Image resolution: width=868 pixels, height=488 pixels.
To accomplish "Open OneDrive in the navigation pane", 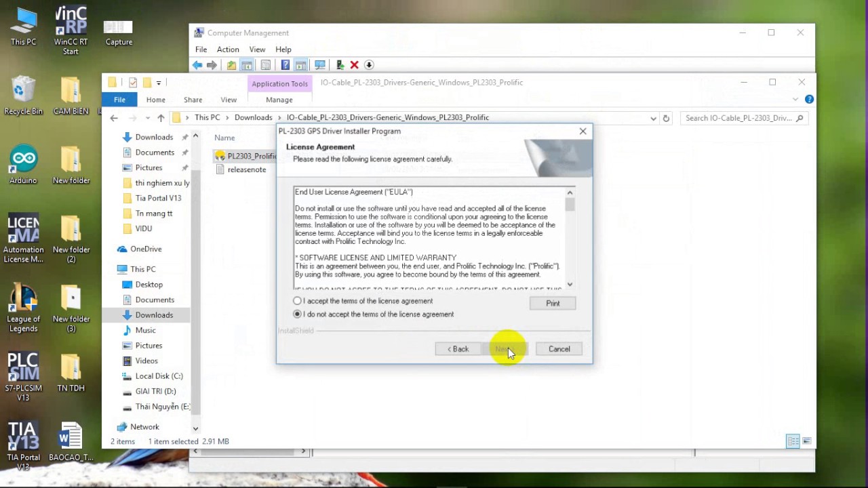I will coord(146,249).
